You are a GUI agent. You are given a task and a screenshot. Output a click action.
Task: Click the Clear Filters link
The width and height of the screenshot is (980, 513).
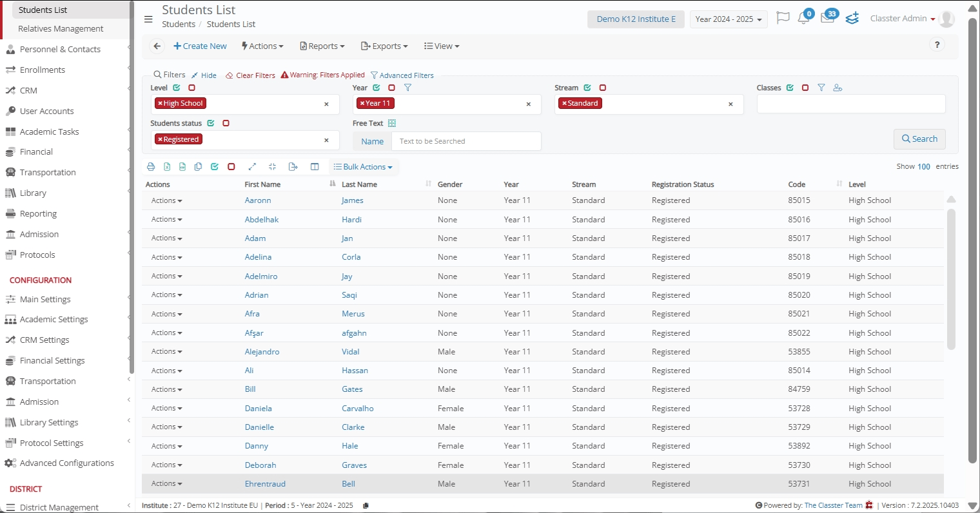250,75
